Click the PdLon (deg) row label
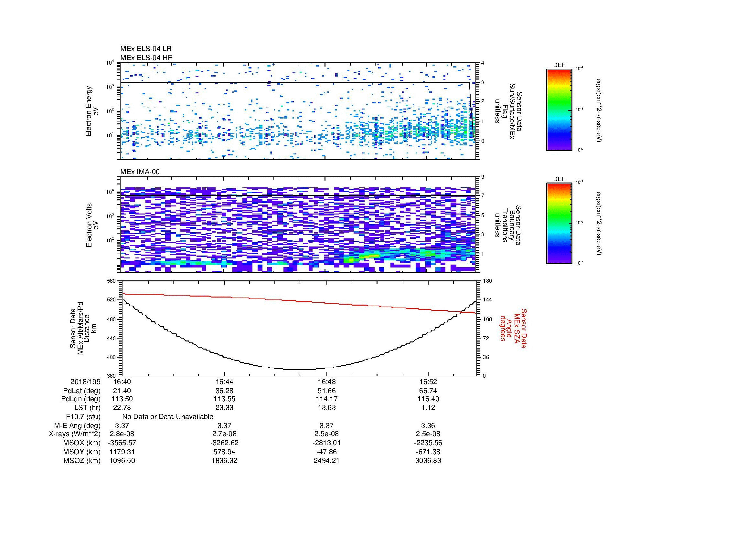This screenshot has width=756, height=534. [81, 399]
